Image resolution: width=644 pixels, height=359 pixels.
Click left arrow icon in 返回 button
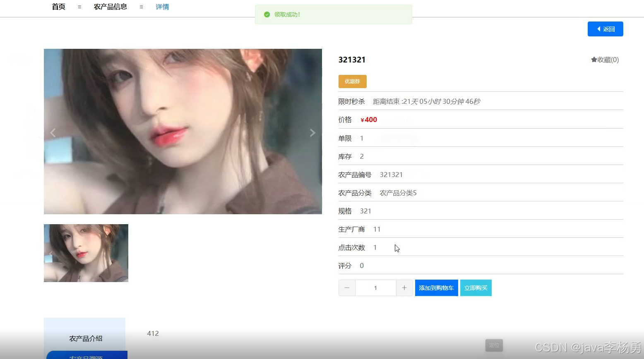(x=598, y=29)
